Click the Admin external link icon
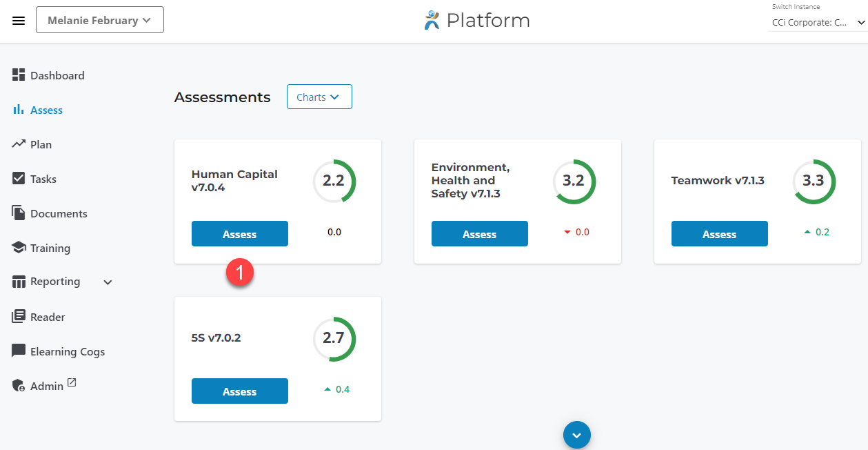The image size is (868, 450). click(72, 383)
